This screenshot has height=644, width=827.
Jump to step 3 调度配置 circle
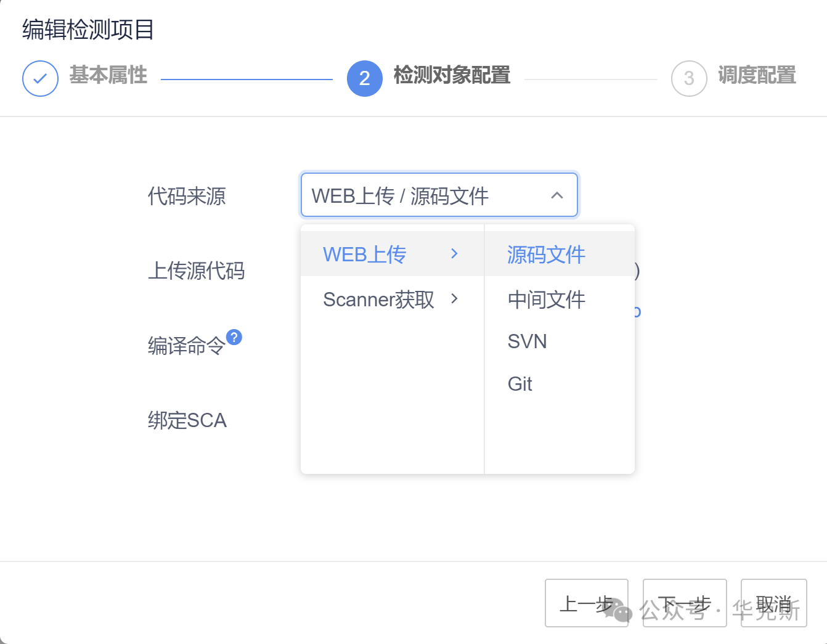click(688, 78)
